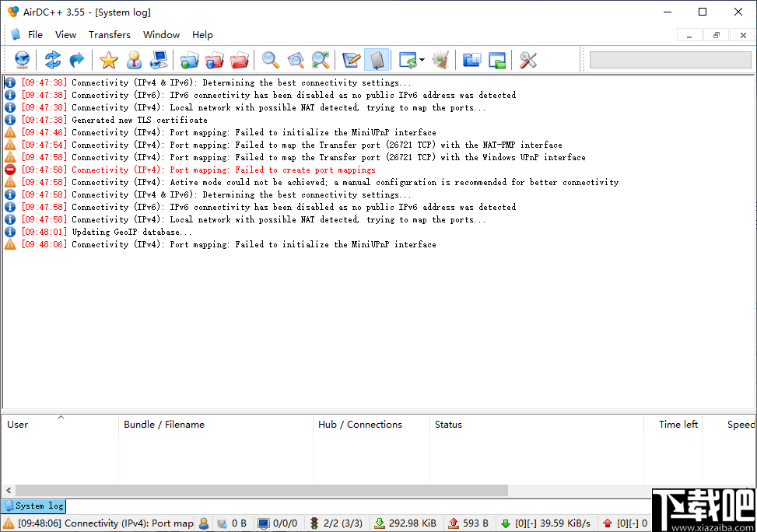Sort by Bundle / Filename column header
Screen dimensions: 757x532
[216, 425]
